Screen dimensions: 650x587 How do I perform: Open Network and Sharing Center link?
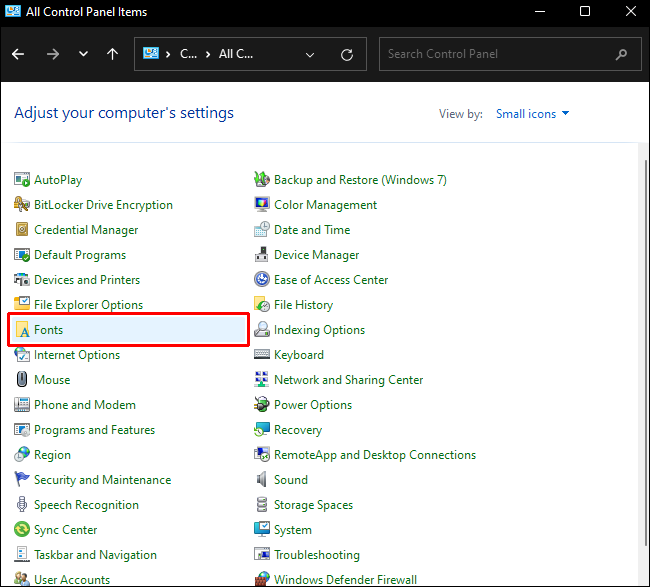coord(348,380)
